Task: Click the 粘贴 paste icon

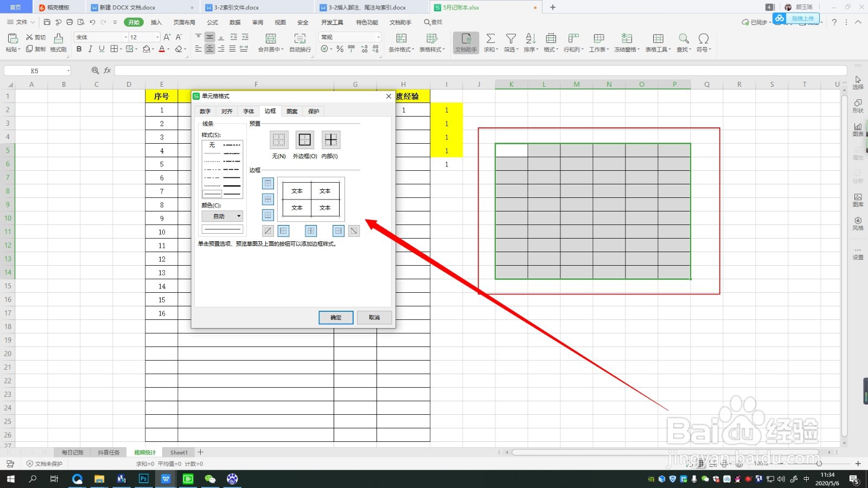Action: click(x=12, y=38)
